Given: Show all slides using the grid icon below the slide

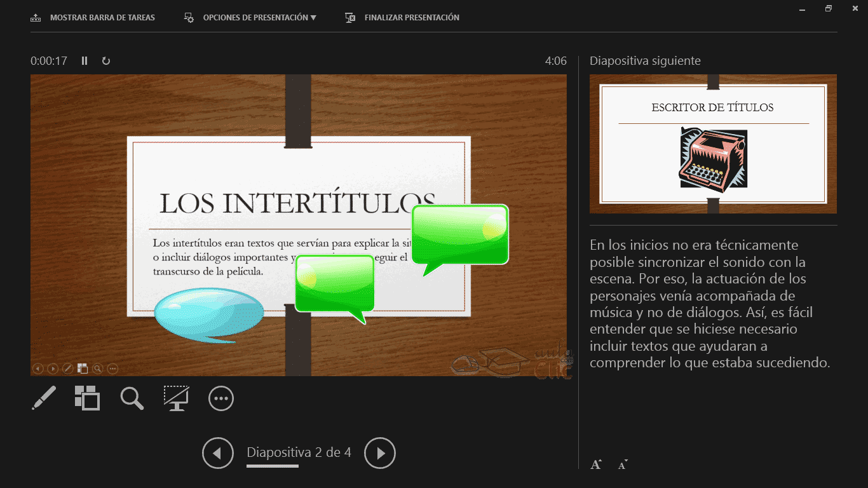Looking at the screenshot, I should click(x=87, y=398).
